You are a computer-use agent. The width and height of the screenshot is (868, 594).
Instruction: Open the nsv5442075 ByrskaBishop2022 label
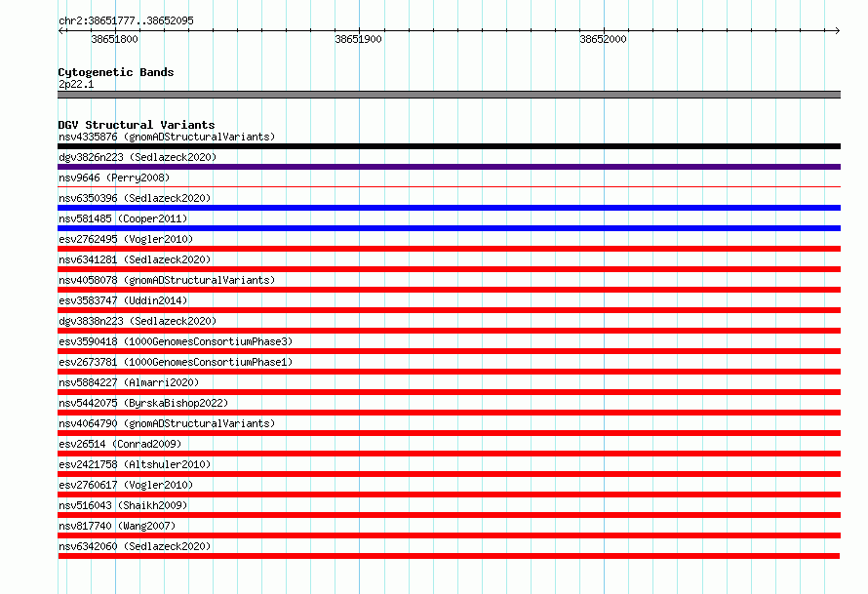[x=143, y=403]
